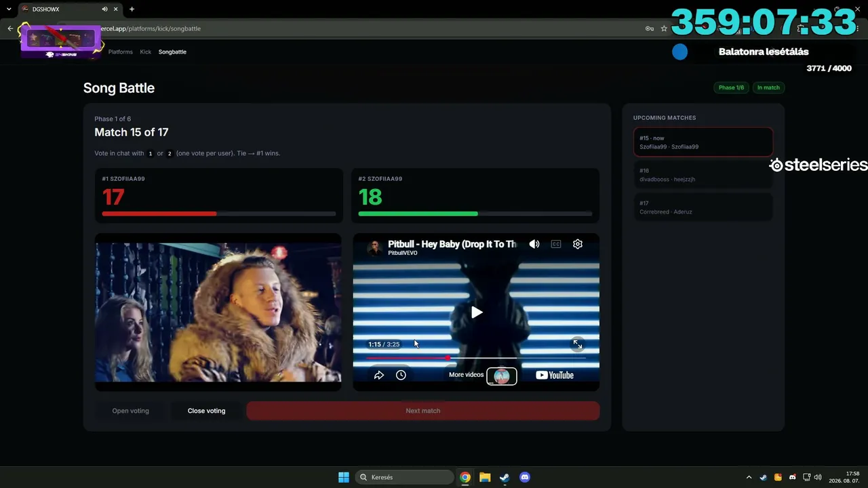Click the Steam system tray icon

coord(764,477)
